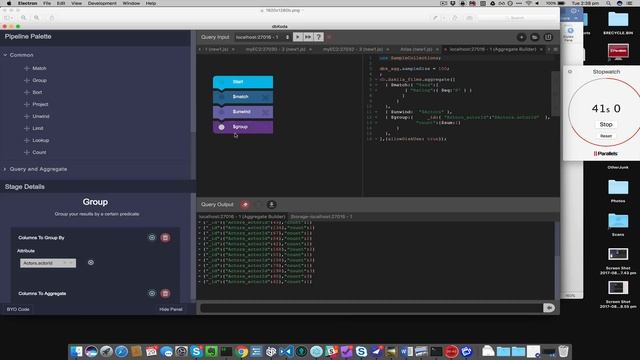Screen dimensions: 640x360
Task: Switch to myEC2:27032 - 3 (new1.js) tab
Action: (353, 49)
